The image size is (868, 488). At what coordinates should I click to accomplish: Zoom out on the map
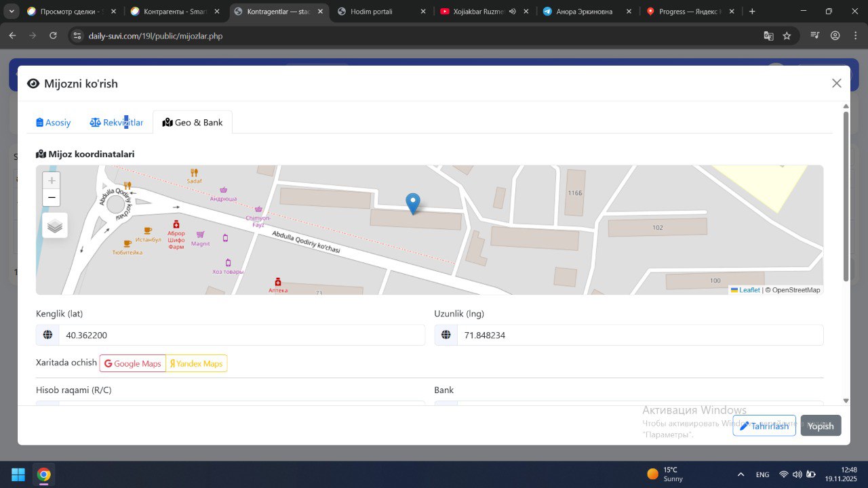[x=52, y=198]
